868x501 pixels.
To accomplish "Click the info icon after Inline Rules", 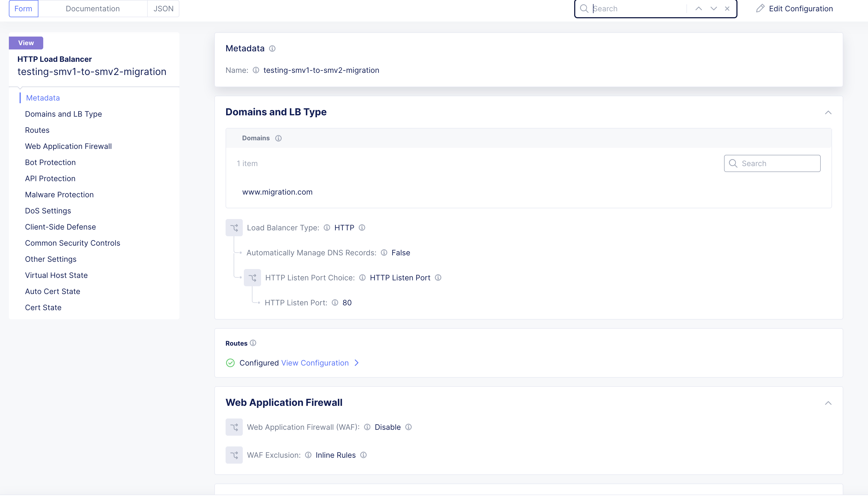I will tap(363, 455).
